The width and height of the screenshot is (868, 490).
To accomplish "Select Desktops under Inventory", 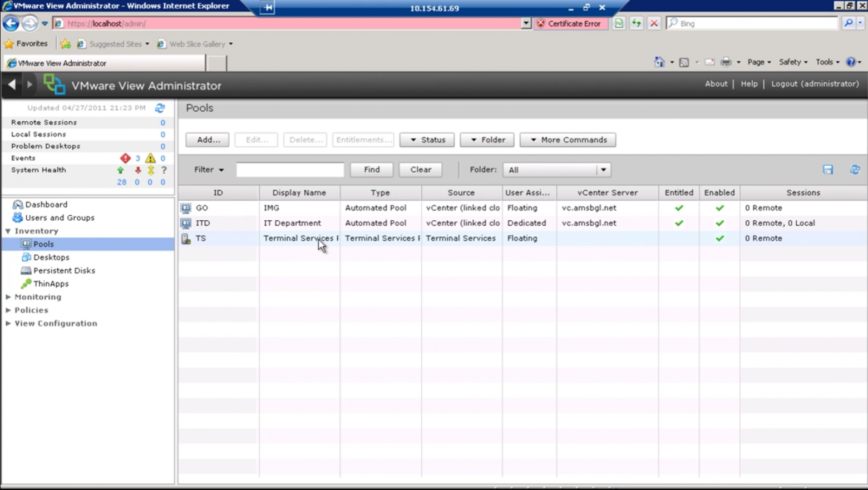I will [x=51, y=258].
